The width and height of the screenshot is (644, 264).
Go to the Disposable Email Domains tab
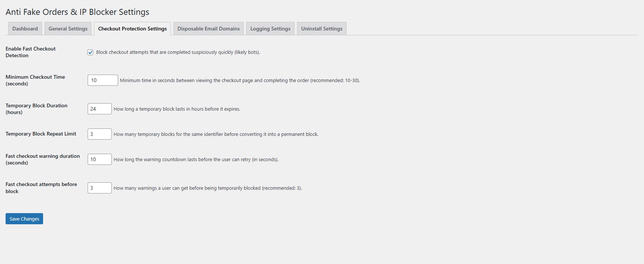[208, 29]
